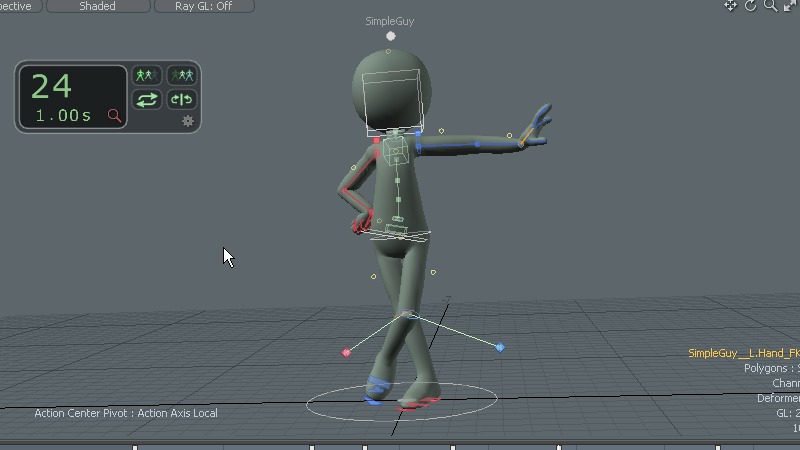Click the red magnifier in time display
Image resolution: width=800 pixels, height=450 pixels.
(x=114, y=116)
